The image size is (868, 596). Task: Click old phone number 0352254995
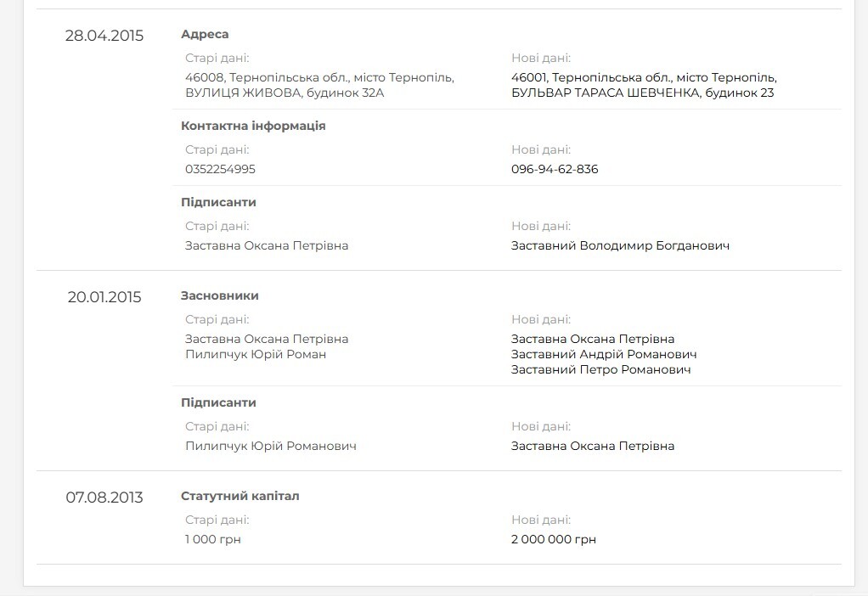point(220,169)
